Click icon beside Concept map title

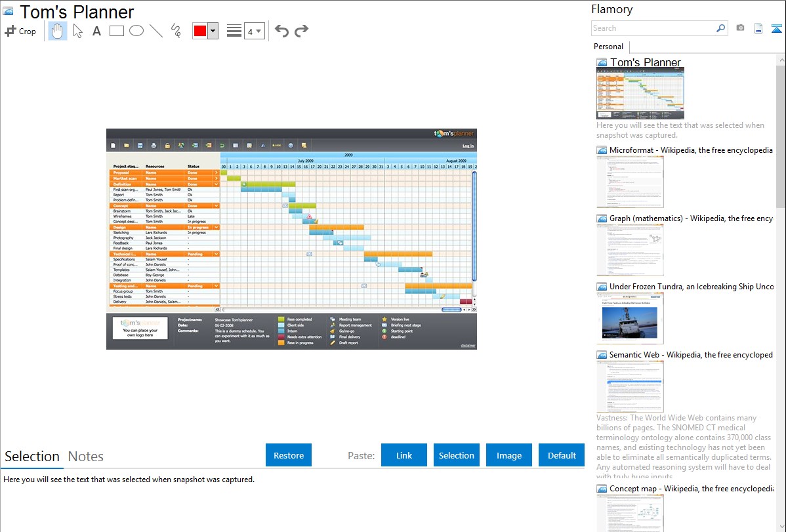pyautogui.click(x=602, y=489)
